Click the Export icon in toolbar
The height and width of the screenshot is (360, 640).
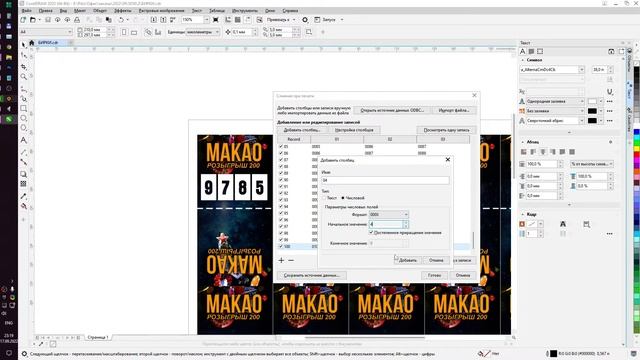pos(163,20)
